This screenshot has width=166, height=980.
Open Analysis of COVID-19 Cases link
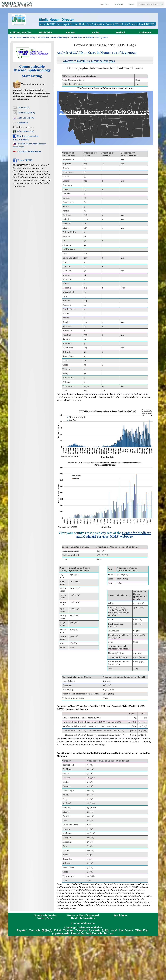pos(97,53)
